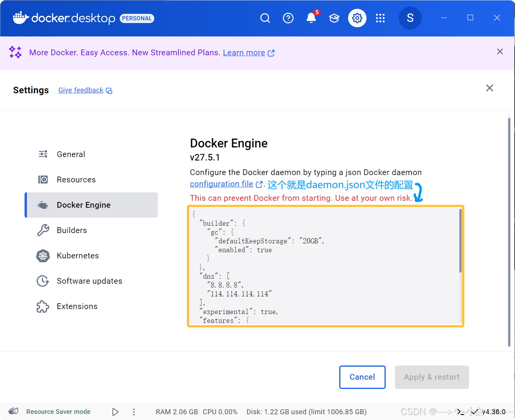
Task: Click RAM 2.06 GB status entry
Action: pyautogui.click(x=177, y=412)
